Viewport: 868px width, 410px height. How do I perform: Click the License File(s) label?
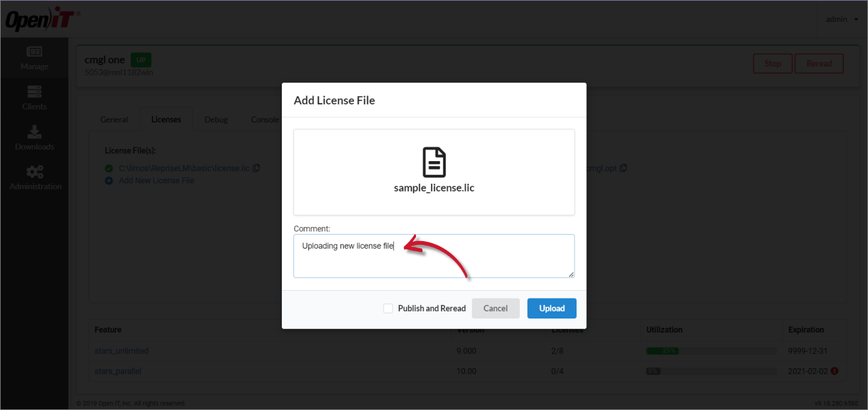coord(130,150)
